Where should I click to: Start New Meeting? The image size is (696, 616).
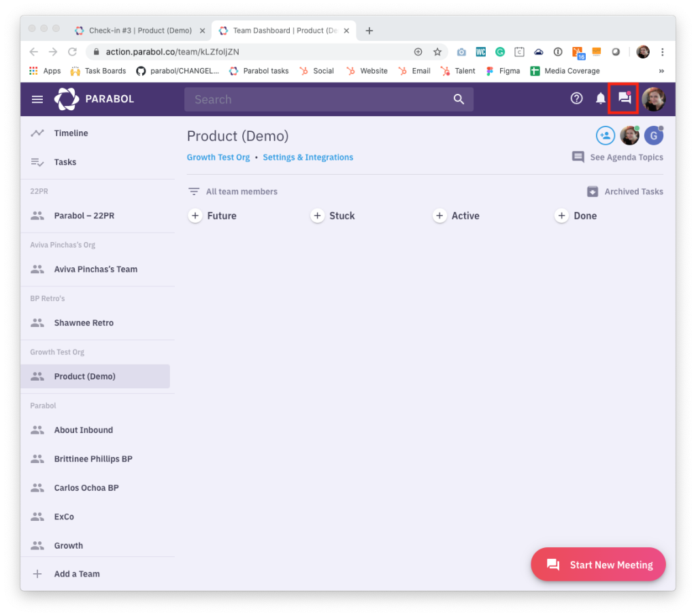point(598,564)
